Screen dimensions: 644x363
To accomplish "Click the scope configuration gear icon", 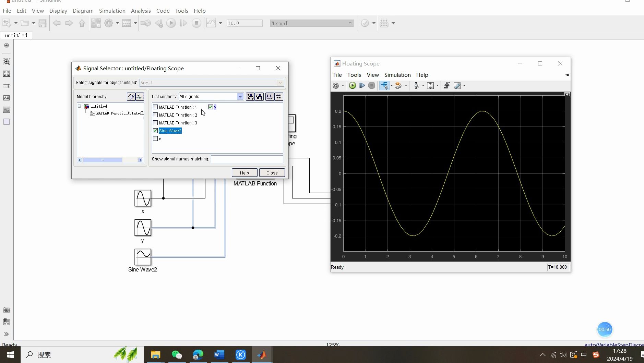I will pyautogui.click(x=336, y=86).
